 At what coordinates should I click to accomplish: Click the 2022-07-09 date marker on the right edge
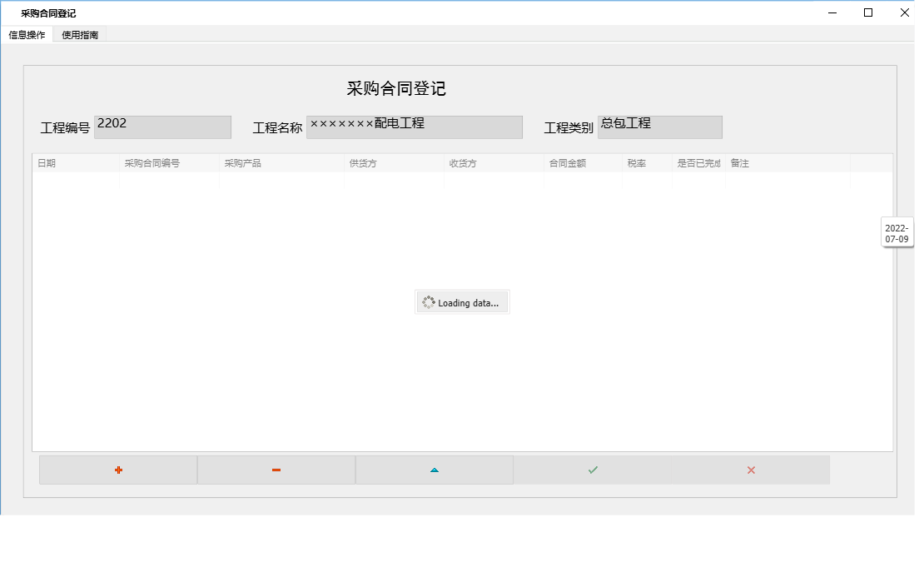897,232
